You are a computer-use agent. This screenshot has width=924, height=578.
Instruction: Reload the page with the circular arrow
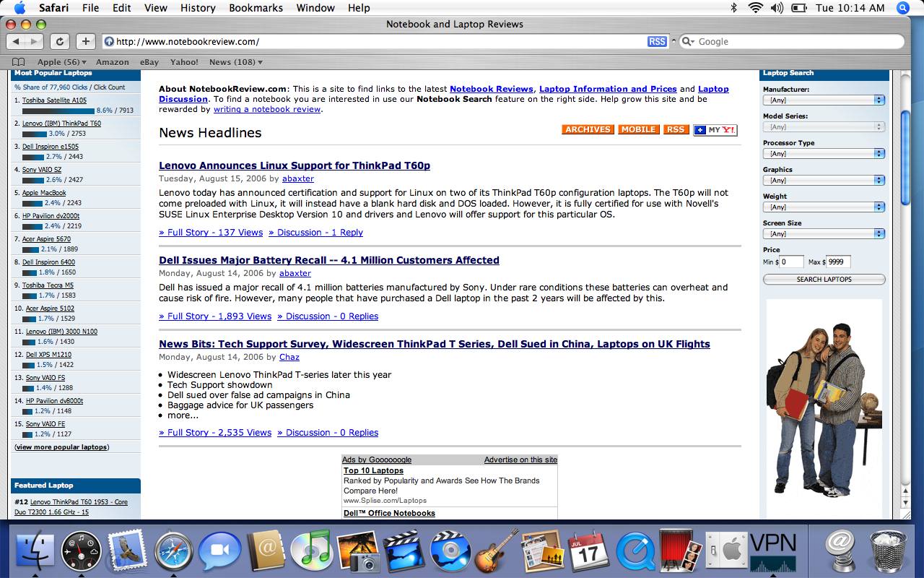(x=60, y=41)
